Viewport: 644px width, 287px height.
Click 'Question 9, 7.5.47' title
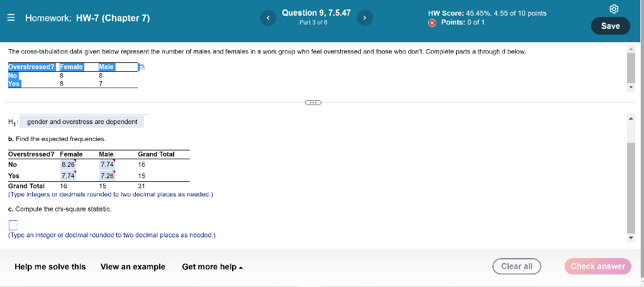316,13
